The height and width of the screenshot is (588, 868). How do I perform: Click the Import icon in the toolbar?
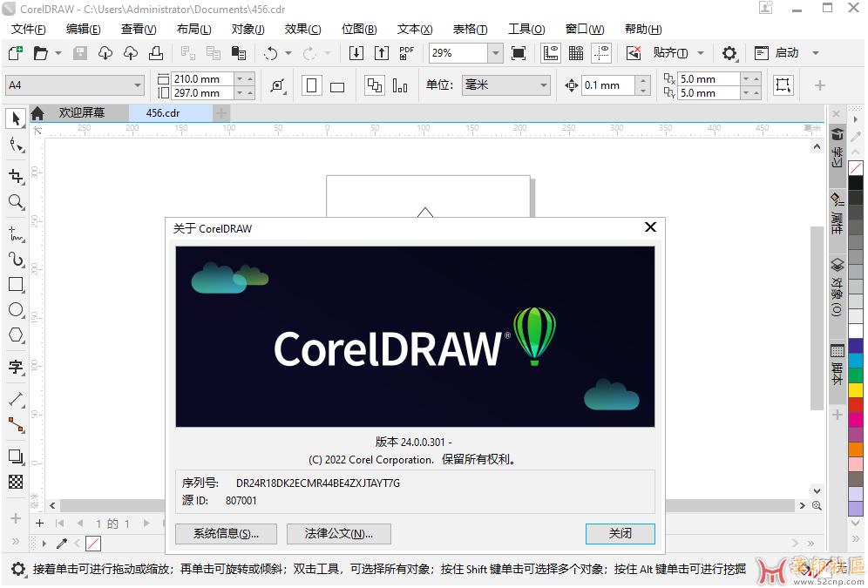pyautogui.click(x=356, y=53)
